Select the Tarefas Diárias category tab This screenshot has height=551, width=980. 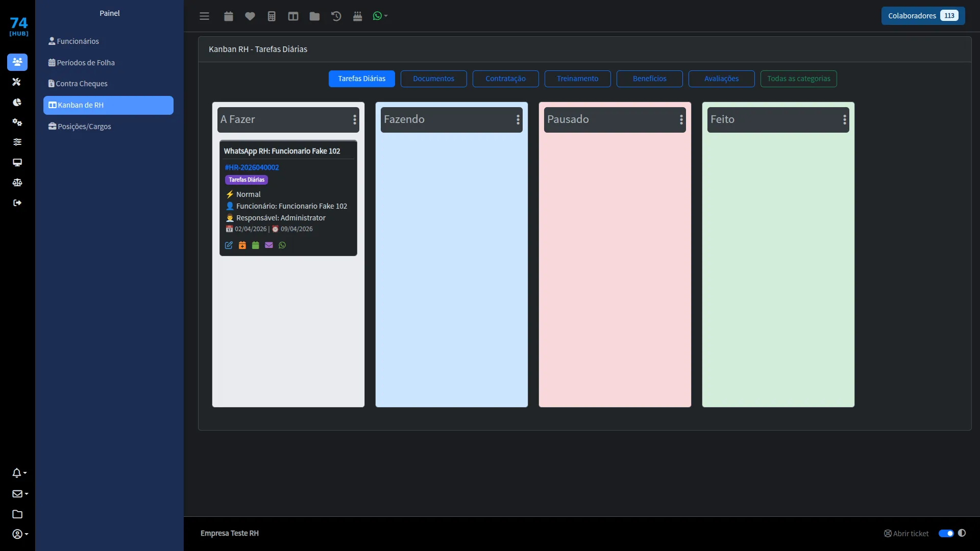coord(362,79)
